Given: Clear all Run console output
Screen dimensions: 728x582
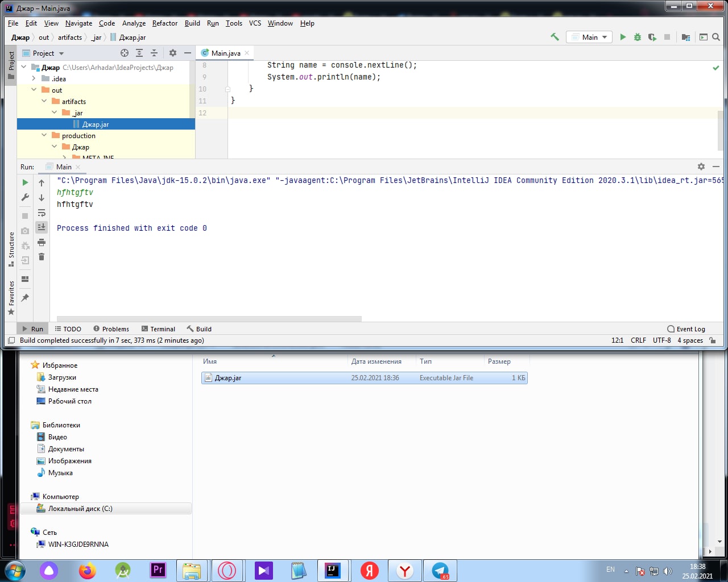Looking at the screenshot, I should 42,257.
